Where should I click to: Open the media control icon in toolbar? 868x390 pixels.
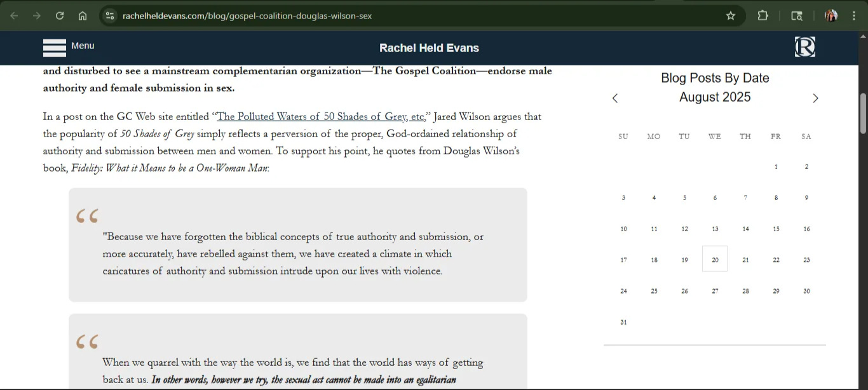coord(797,16)
